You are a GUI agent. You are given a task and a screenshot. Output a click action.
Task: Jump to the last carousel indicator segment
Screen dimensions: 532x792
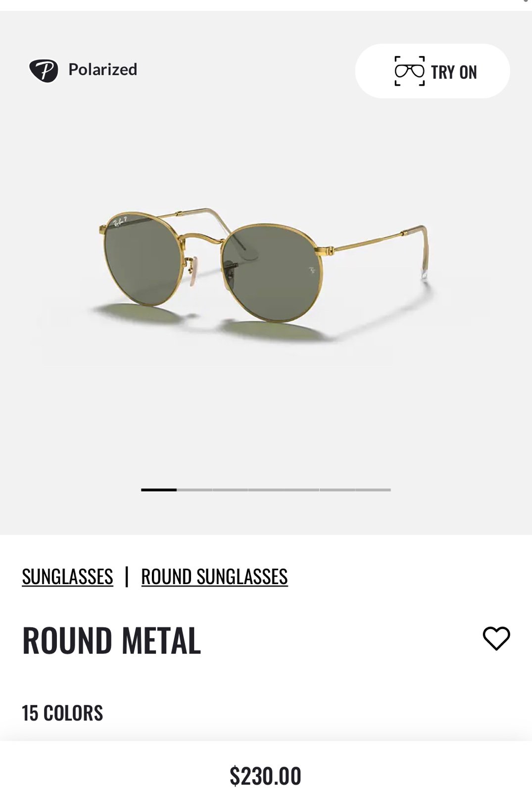373,490
